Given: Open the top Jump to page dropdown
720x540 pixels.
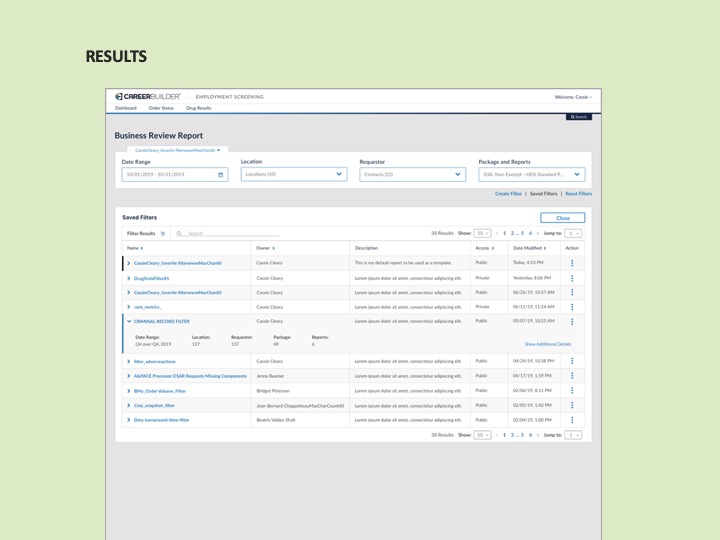Looking at the screenshot, I should pos(573,234).
